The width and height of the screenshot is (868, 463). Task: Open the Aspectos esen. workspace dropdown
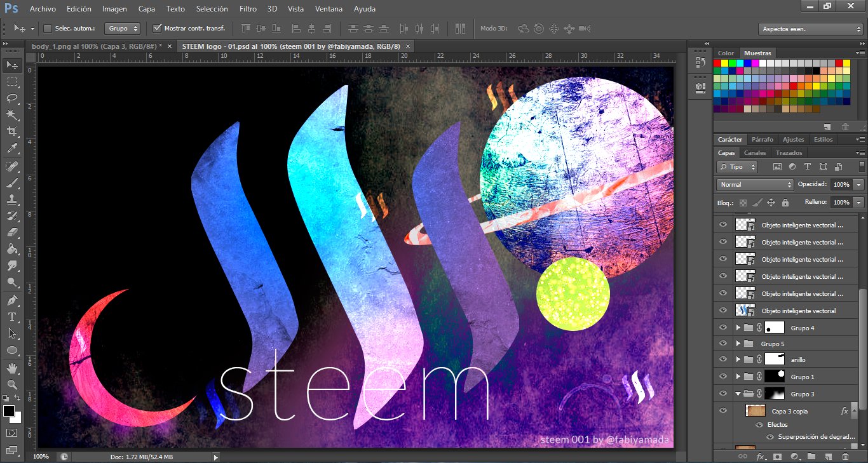[810, 29]
